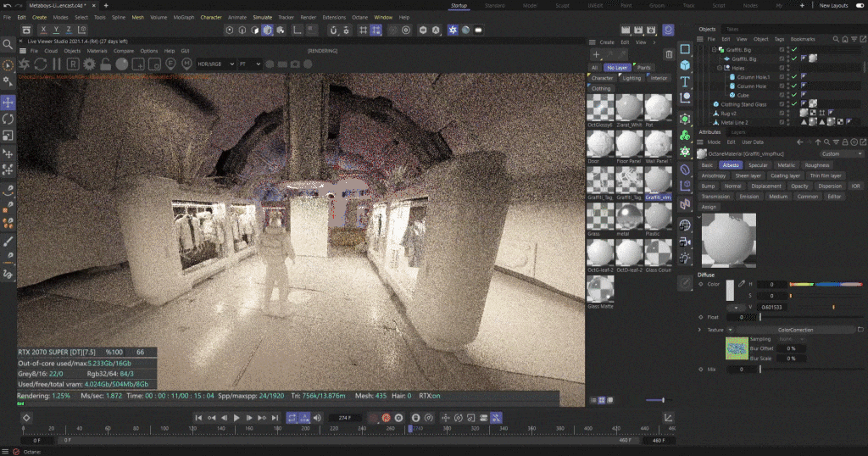Toggle the green checkmark on Cube object
868x456 pixels.
794,95
